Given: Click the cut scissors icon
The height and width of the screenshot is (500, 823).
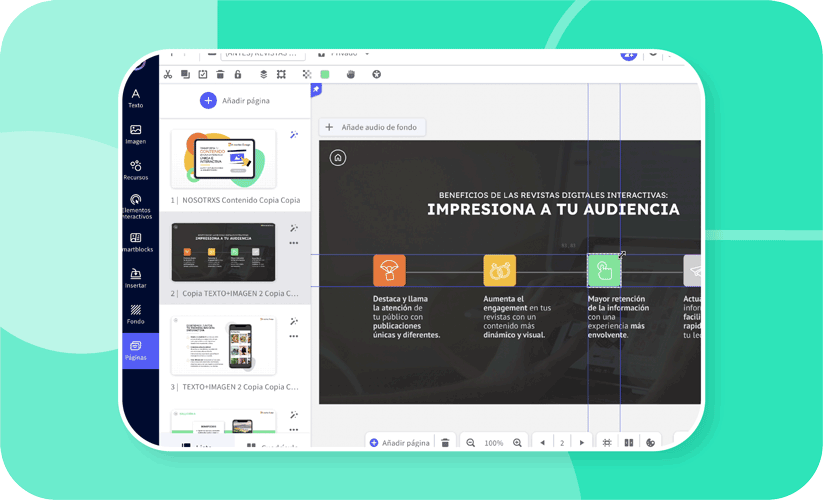Looking at the screenshot, I should [x=168, y=75].
